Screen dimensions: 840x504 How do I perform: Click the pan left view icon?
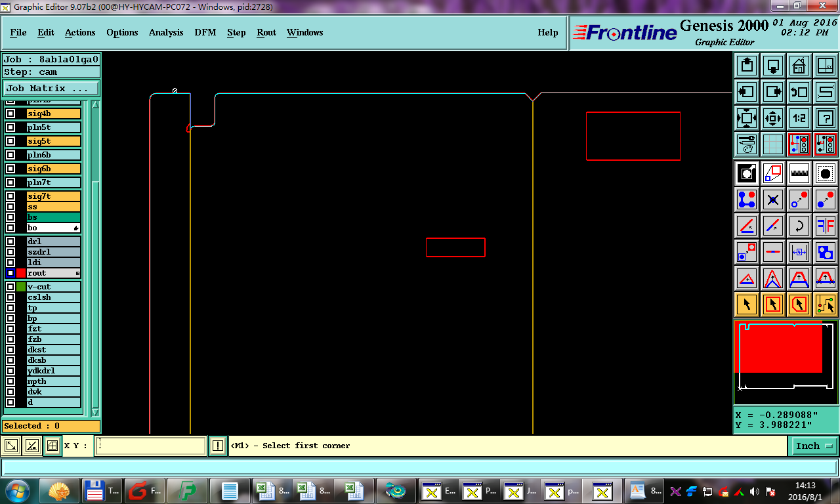click(x=747, y=92)
